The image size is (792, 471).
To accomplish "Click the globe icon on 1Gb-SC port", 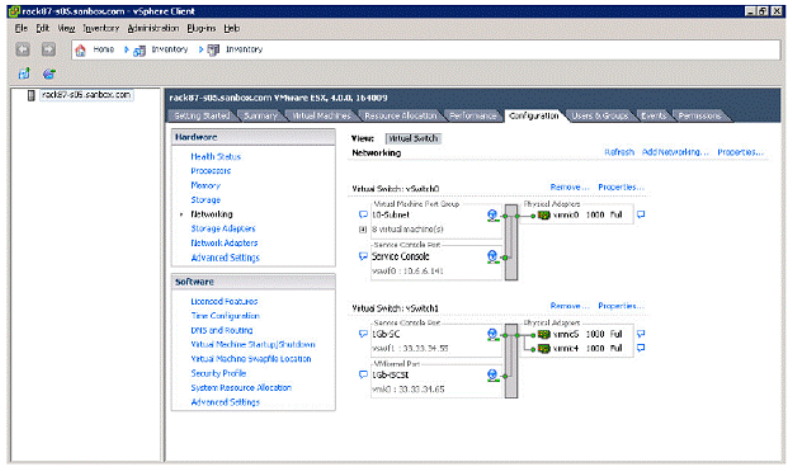I will pyautogui.click(x=492, y=335).
